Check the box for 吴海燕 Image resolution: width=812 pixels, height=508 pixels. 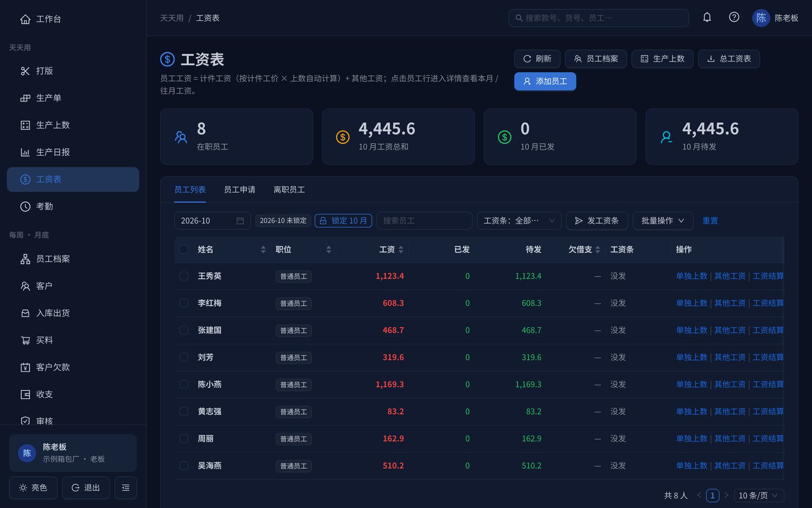[x=184, y=466]
